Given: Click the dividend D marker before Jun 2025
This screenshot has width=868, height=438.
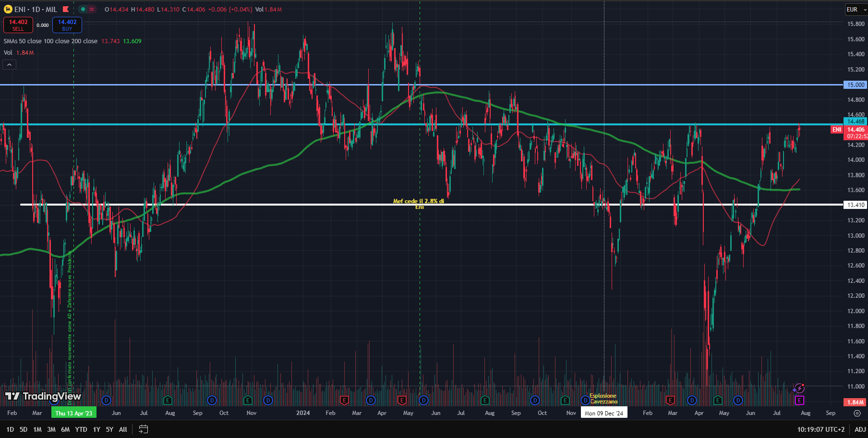Looking at the screenshot, I should [738, 400].
